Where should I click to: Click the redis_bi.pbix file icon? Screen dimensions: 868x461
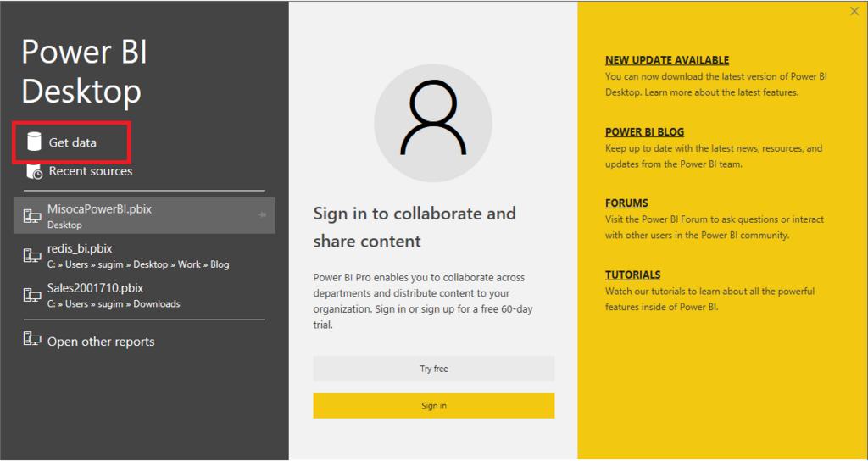(x=32, y=255)
